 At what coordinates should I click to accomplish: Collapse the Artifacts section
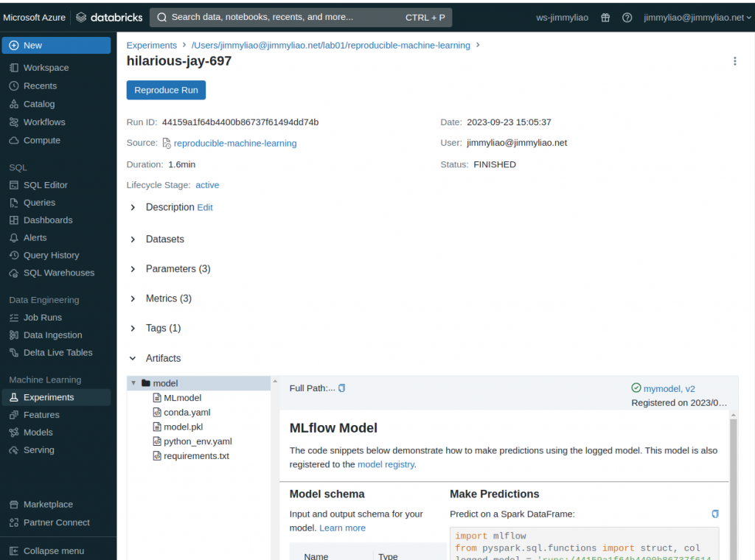133,358
